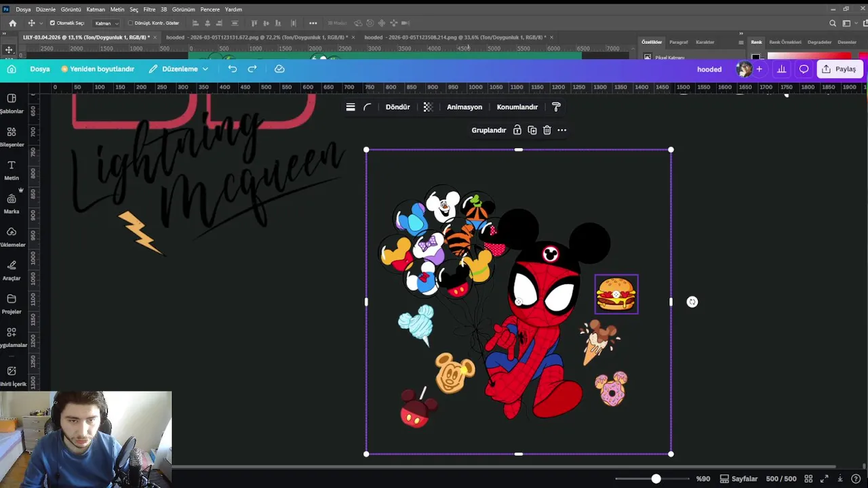
Task: Undo last action in Canva toolbar
Action: point(233,68)
